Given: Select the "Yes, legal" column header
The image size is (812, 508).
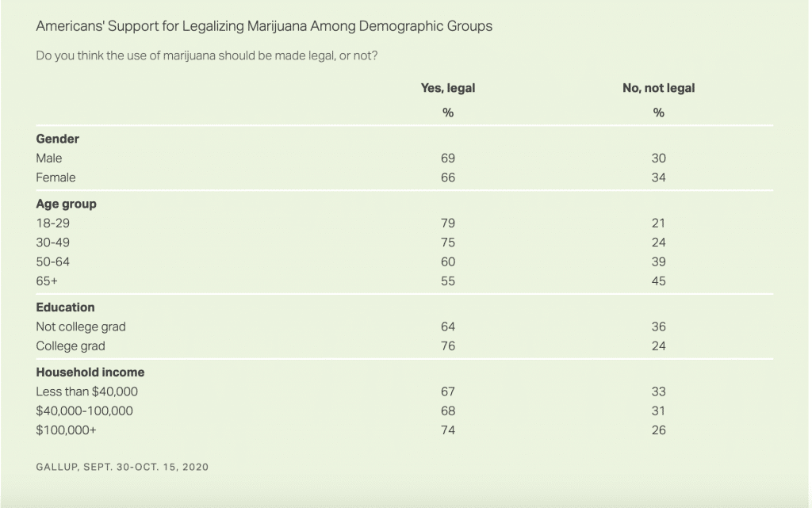Looking at the screenshot, I should coord(448,88).
